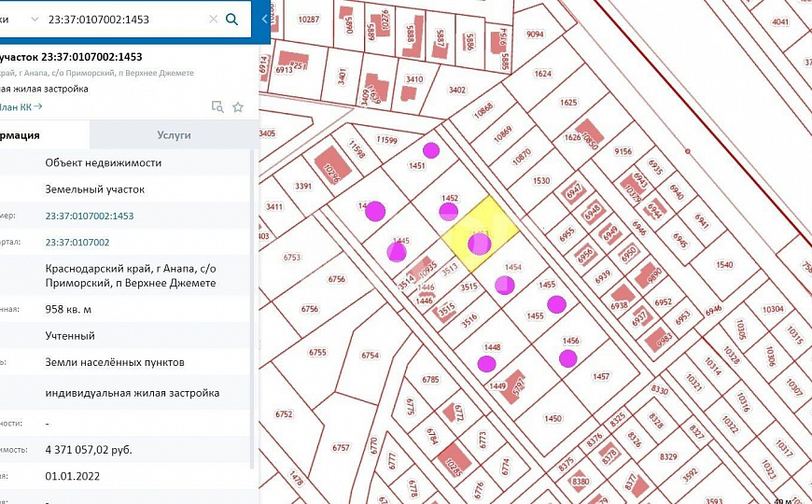812x504 pixels.
Task: Click the zoom-to-object icon beside the star
Action: point(217,106)
